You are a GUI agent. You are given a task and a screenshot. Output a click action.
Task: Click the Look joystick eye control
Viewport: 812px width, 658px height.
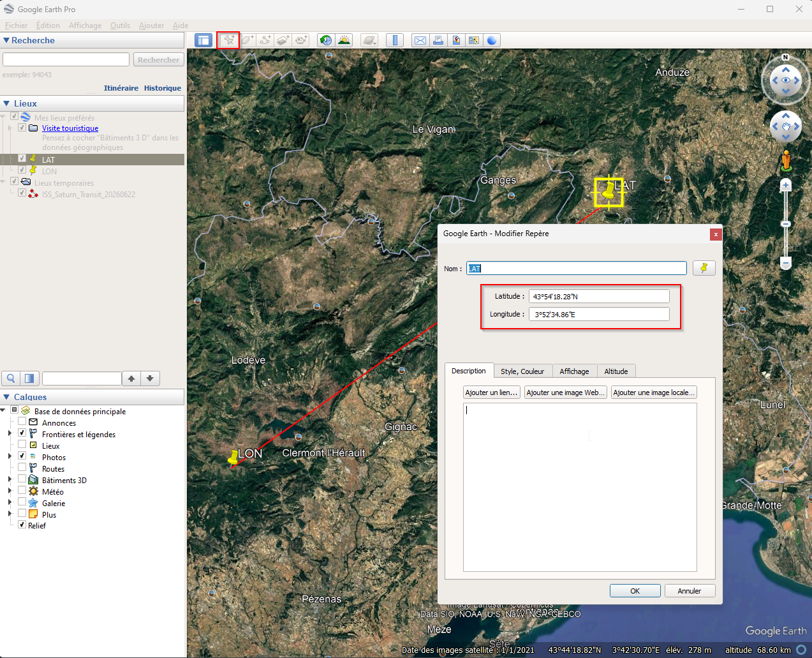786,80
